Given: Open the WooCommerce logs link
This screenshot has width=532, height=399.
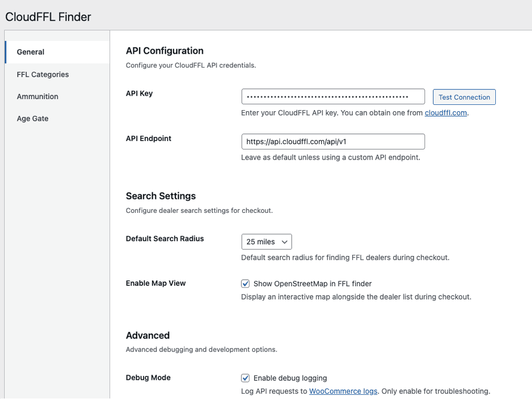Looking at the screenshot, I should 343,391.
